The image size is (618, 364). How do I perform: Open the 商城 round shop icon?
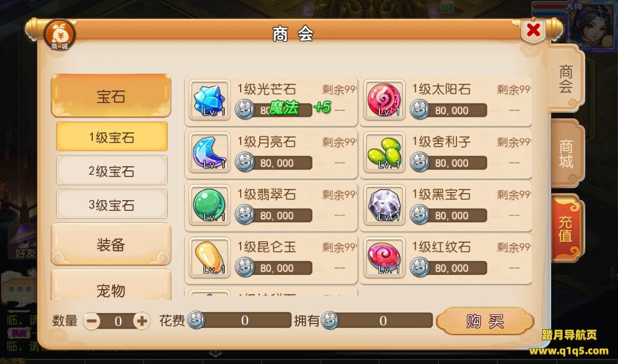pyautogui.click(x=60, y=36)
